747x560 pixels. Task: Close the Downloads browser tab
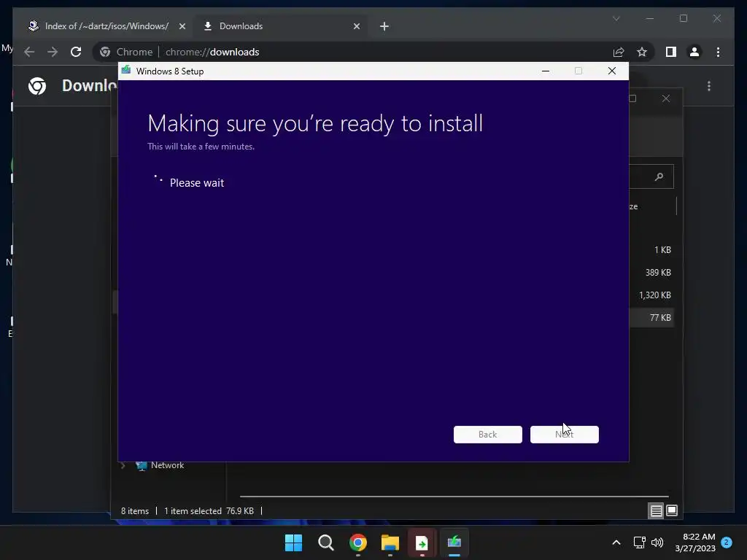(356, 26)
